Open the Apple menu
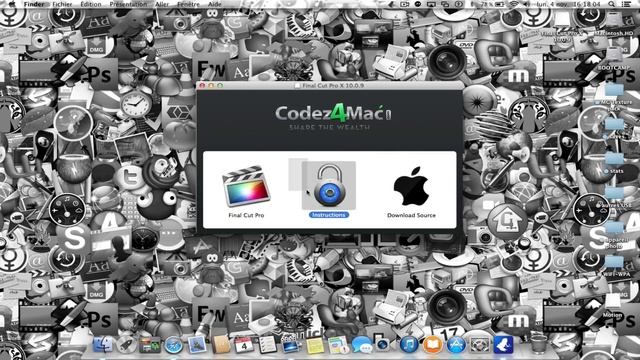Image resolution: width=640 pixels, height=360 pixels. (12, 4)
